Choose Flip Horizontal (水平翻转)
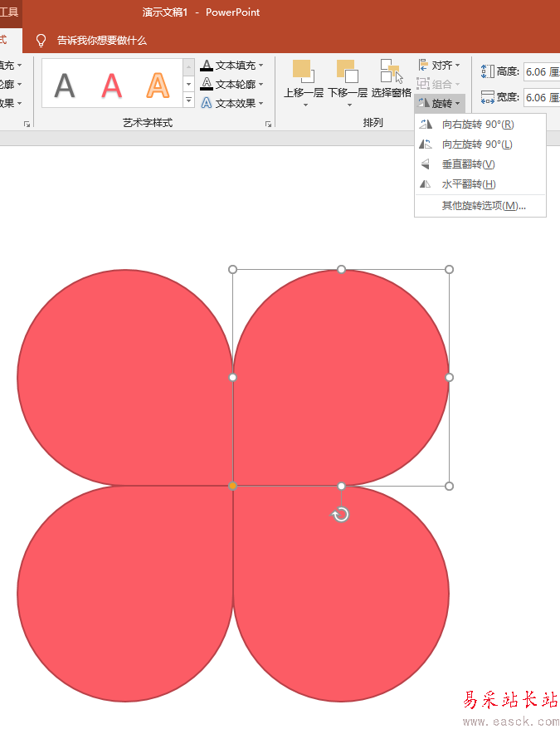The image size is (560, 734). point(468,184)
